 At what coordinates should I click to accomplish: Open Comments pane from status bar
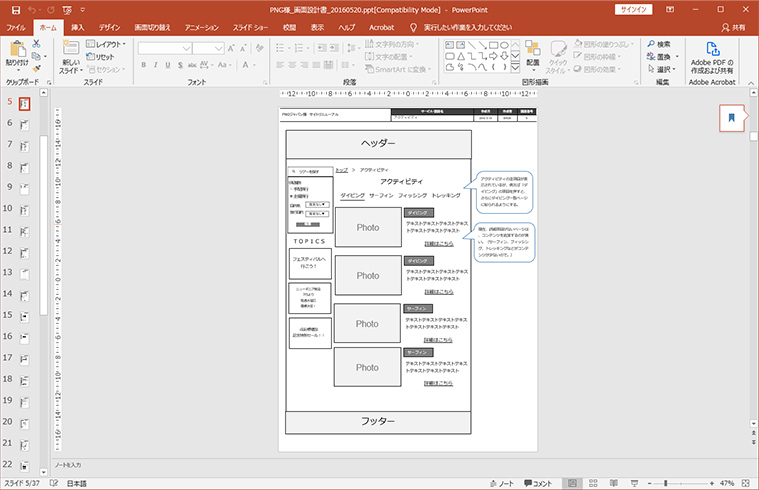[538, 483]
